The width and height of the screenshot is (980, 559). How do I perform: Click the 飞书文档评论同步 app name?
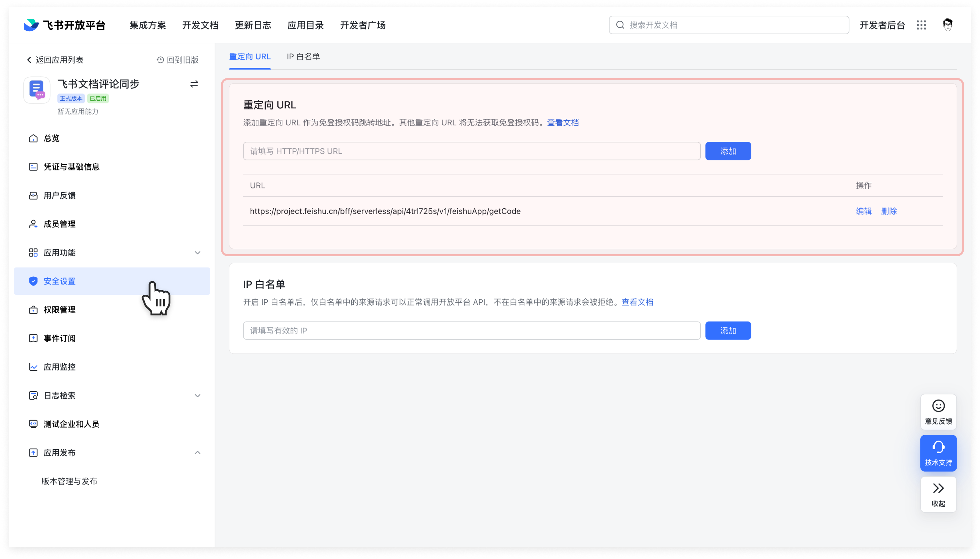[x=98, y=84]
